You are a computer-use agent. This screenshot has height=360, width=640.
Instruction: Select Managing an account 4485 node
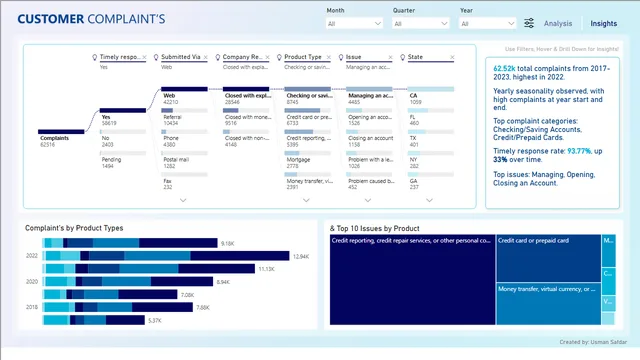pyautogui.click(x=369, y=96)
